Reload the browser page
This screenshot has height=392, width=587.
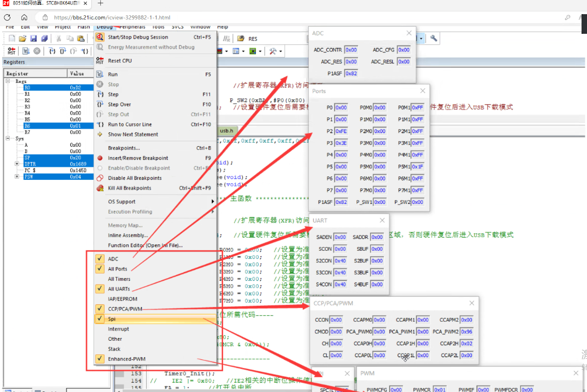[x=7, y=17]
